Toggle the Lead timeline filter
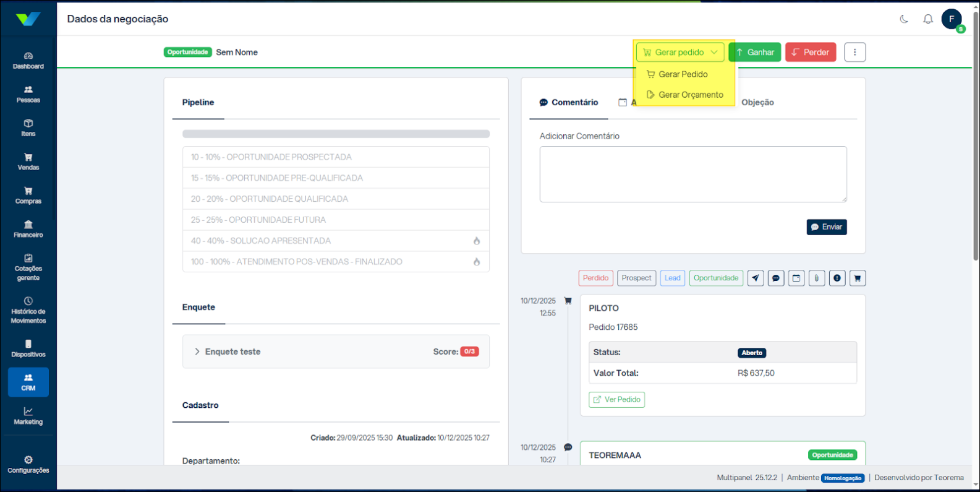980x492 pixels. (672, 278)
